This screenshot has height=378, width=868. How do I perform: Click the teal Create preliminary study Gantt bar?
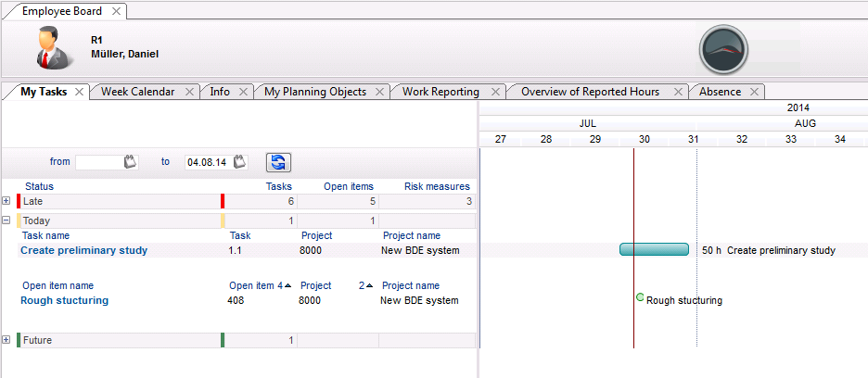[654, 249]
